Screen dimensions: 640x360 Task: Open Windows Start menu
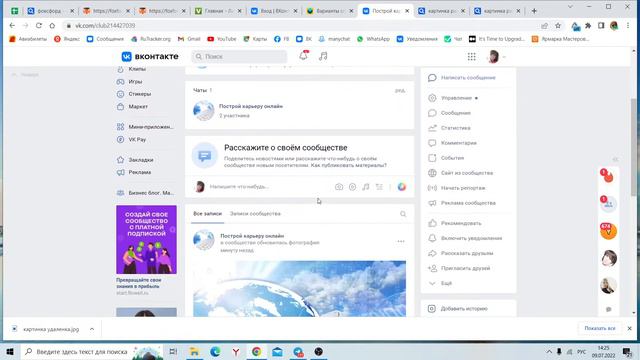10,351
